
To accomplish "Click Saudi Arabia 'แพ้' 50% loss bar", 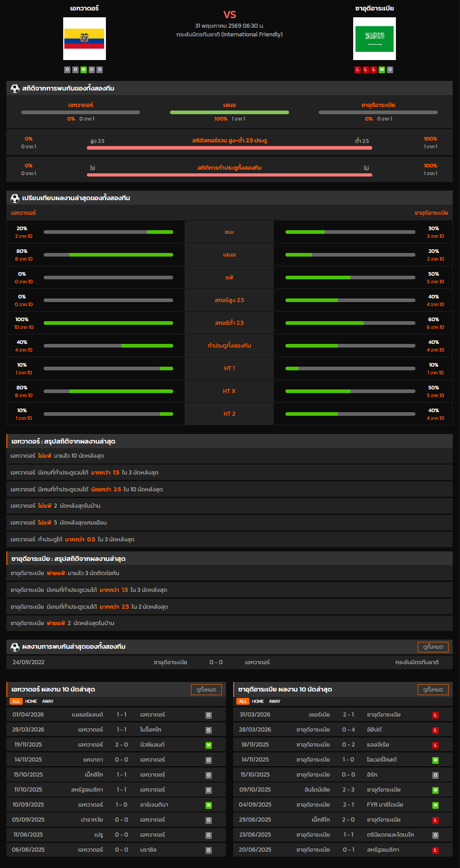I will (350, 278).
